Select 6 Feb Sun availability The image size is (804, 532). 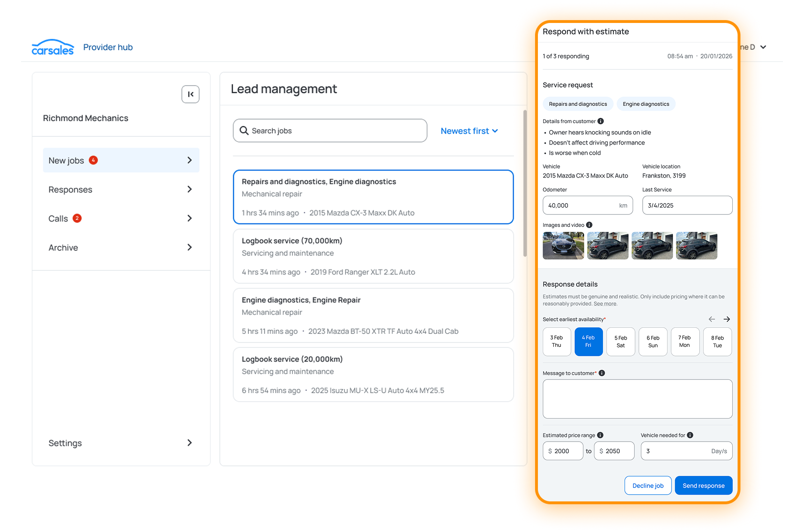pos(653,342)
